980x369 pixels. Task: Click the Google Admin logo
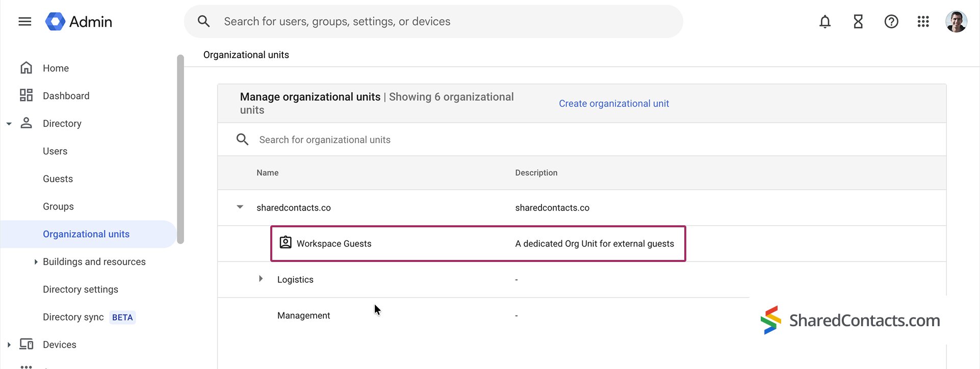[x=79, y=21]
